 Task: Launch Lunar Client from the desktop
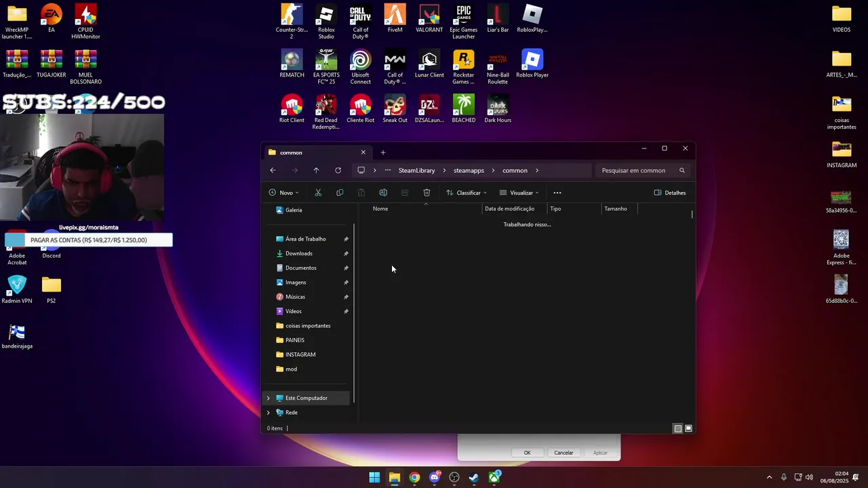429,64
